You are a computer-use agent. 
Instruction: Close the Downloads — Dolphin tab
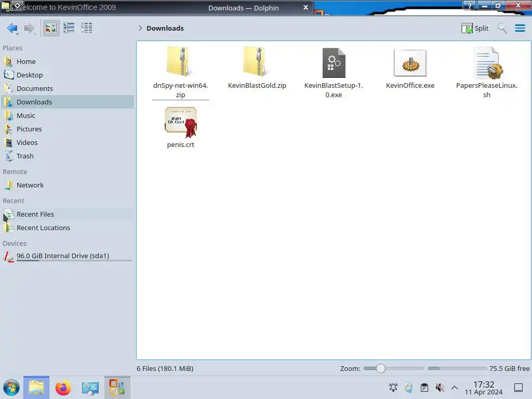tap(305, 7)
